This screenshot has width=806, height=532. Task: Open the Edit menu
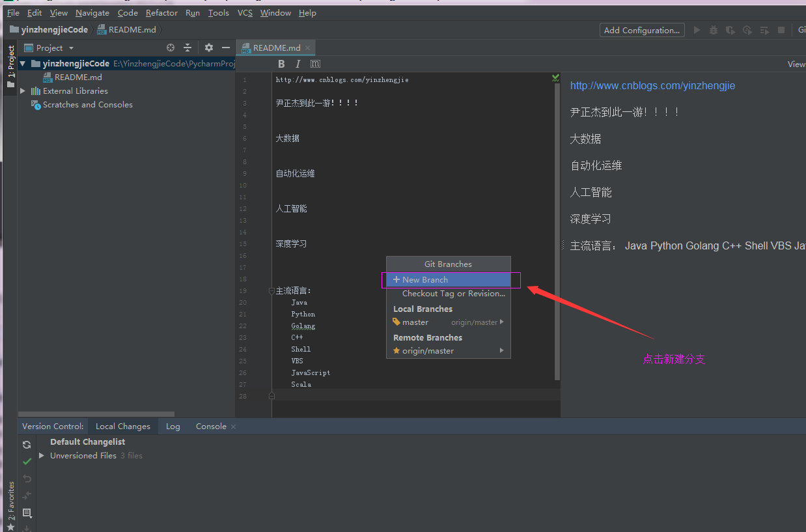(x=35, y=12)
